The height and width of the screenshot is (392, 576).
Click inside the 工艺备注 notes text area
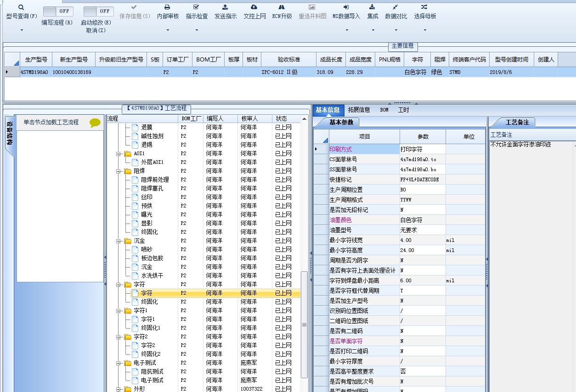tap(531, 266)
